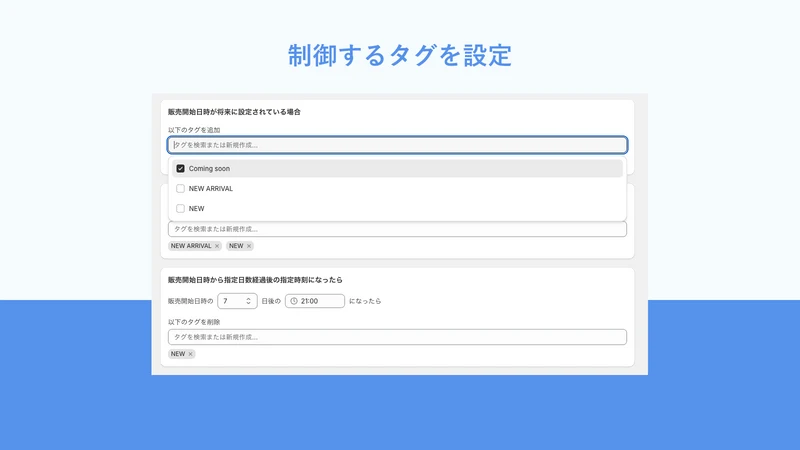The height and width of the screenshot is (450, 800).
Task: Click the title 制御するタグを設定
Action: [399, 55]
